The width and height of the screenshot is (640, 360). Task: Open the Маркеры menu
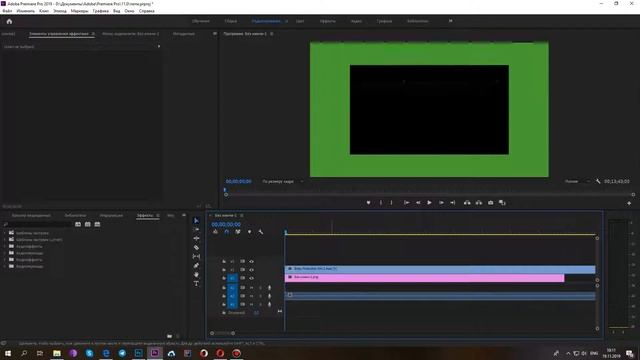(80, 11)
